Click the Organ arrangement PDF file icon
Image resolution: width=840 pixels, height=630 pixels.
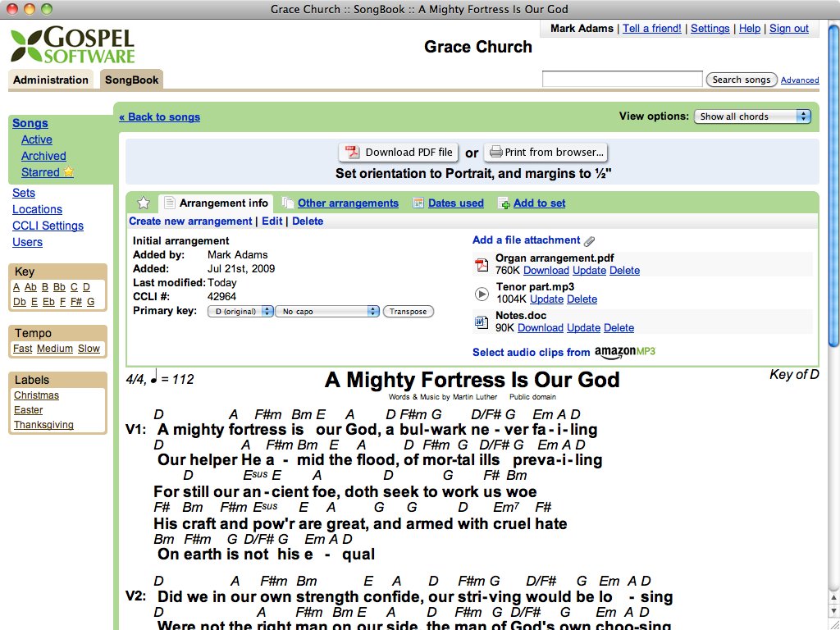click(x=482, y=265)
